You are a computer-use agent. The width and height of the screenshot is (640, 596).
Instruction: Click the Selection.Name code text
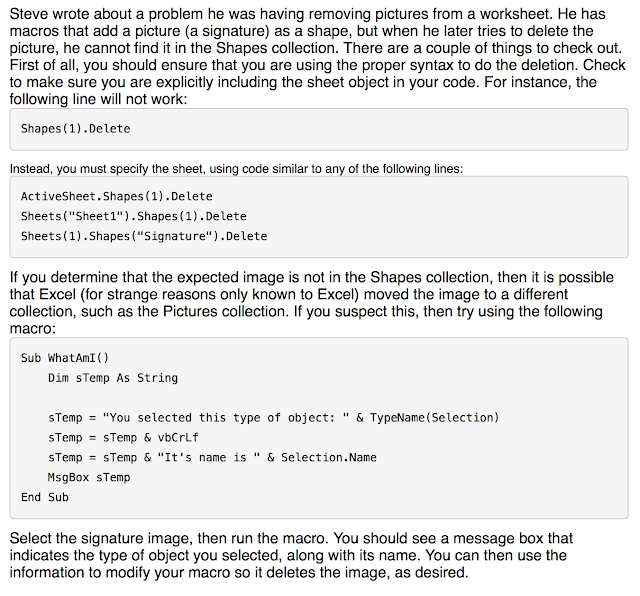[329, 457]
